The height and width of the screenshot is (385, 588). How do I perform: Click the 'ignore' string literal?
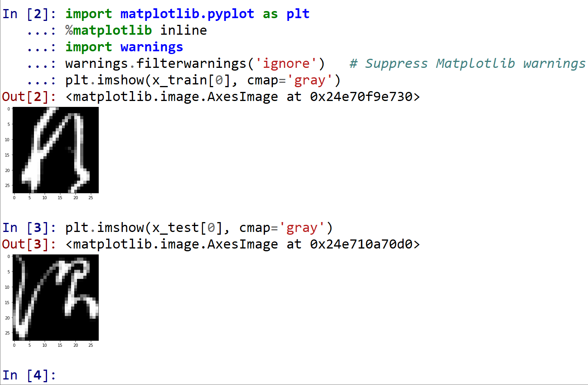[x=286, y=64]
